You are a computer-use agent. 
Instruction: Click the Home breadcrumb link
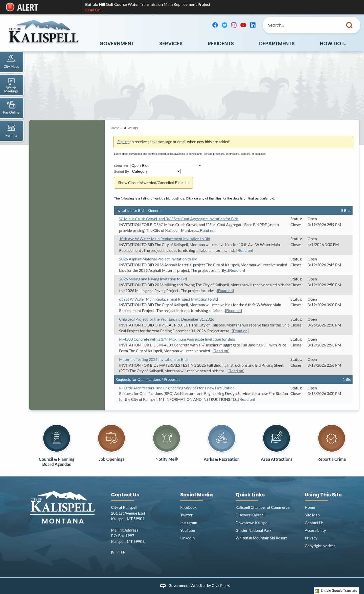point(115,128)
